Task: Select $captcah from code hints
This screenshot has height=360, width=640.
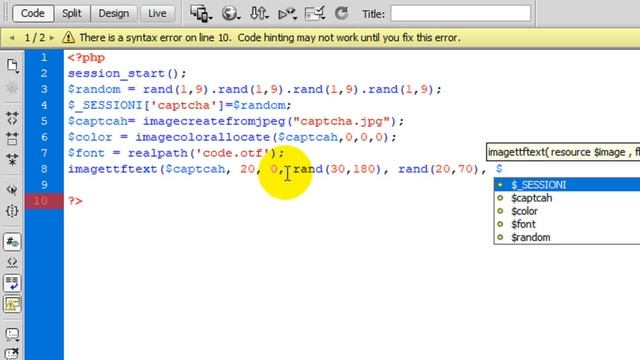Action: [567, 198]
